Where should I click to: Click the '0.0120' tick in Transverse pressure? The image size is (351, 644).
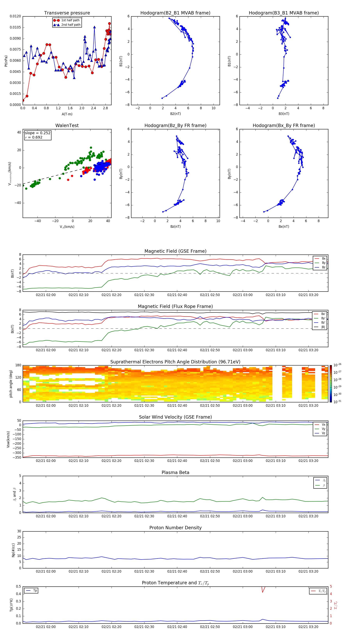tap(15, 16)
